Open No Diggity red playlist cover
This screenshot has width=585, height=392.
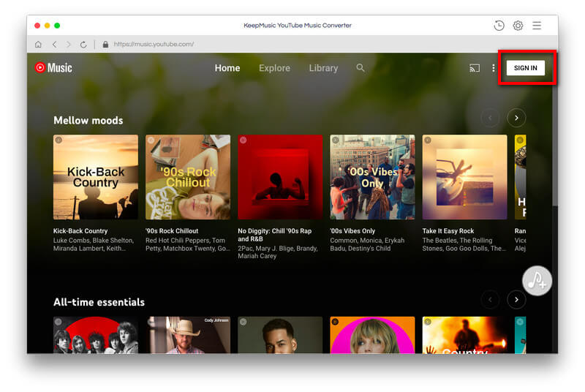(x=280, y=177)
